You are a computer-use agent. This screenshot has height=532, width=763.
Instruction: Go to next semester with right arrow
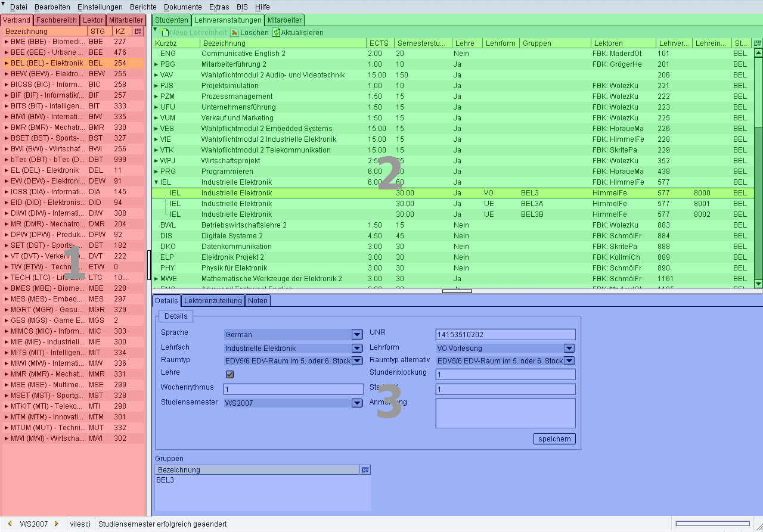click(57, 524)
